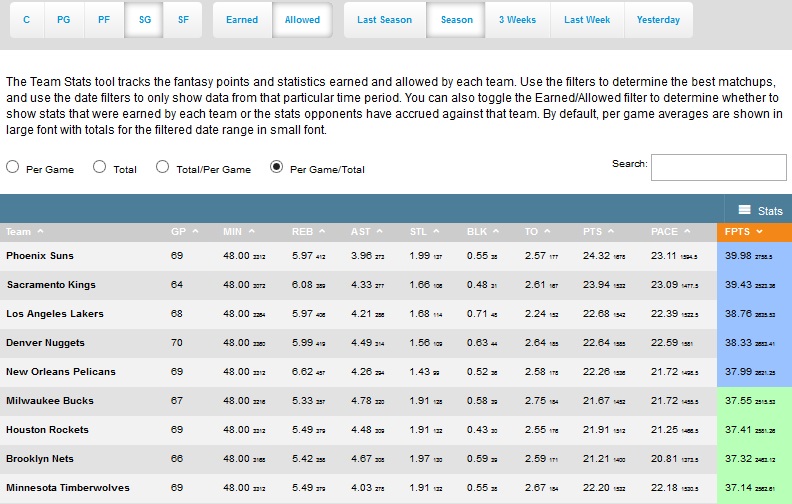The height and width of the screenshot is (504, 792).
Task: Select the Total/Per Game radio option
Action: [x=162, y=167]
